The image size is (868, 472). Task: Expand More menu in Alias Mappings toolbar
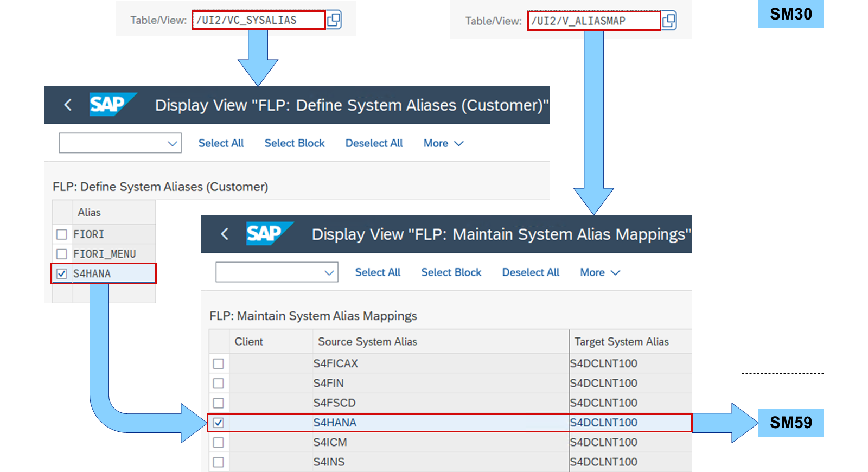tap(600, 272)
